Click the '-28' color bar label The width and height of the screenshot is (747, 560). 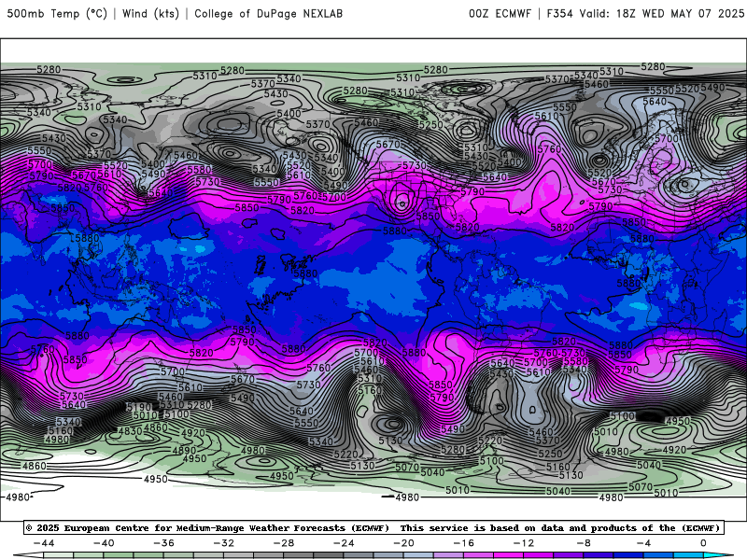click(284, 543)
